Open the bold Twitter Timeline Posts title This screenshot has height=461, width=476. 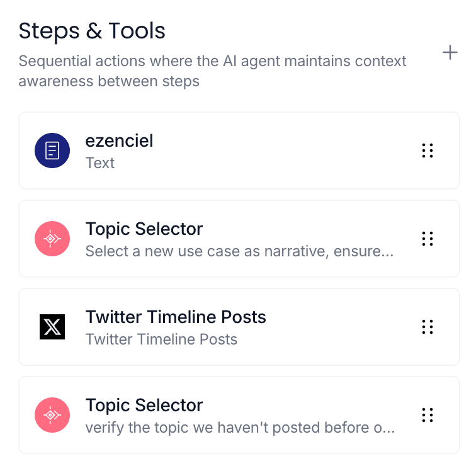point(176,317)
